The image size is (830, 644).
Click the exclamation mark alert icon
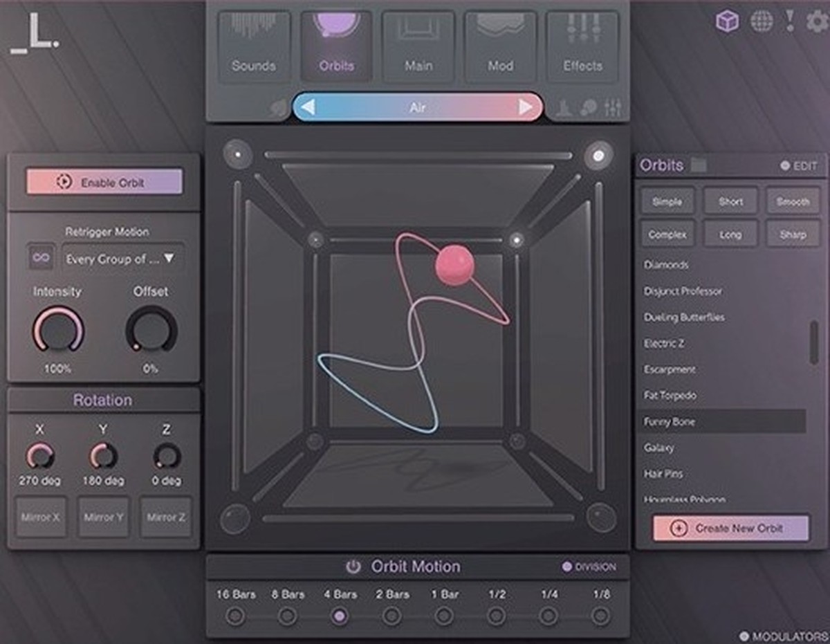(x=790, y=20)
